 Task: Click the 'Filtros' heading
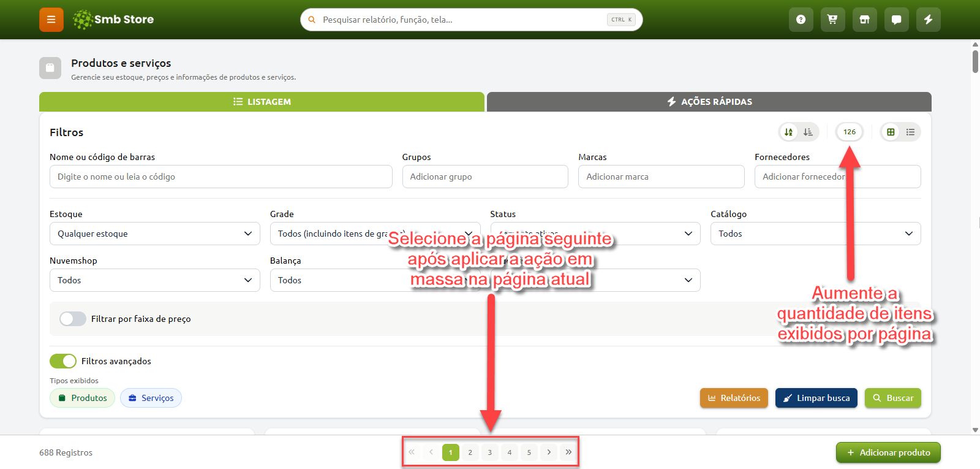pyautogui.click(x=66, y=132)
